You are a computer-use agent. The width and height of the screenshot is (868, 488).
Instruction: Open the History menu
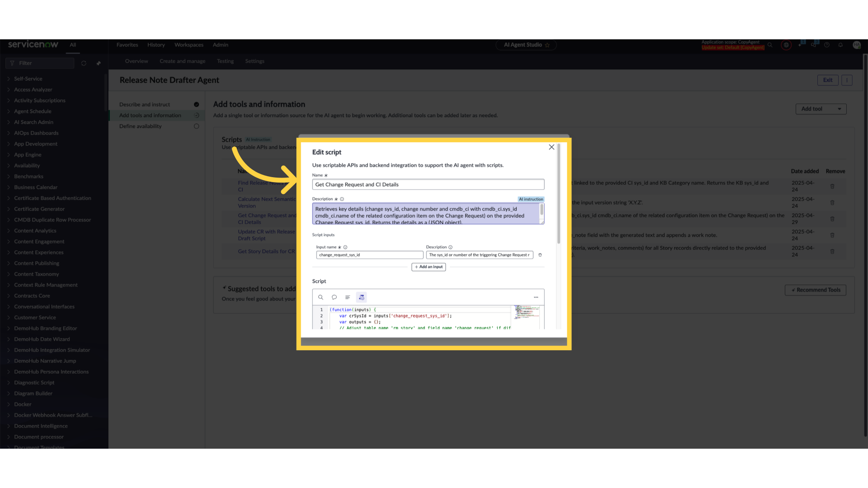point(156,45)
